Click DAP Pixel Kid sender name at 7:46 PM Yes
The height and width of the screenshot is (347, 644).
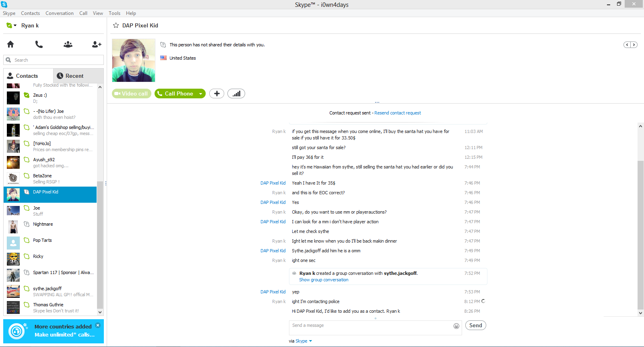pos(273,202)
